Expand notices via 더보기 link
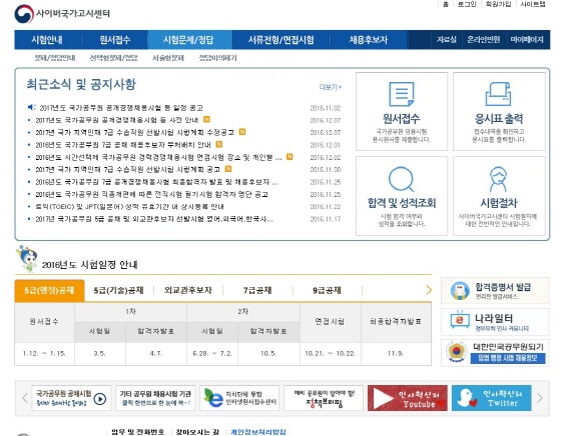The width and height of the screenshot is (561, 436). 330,87
